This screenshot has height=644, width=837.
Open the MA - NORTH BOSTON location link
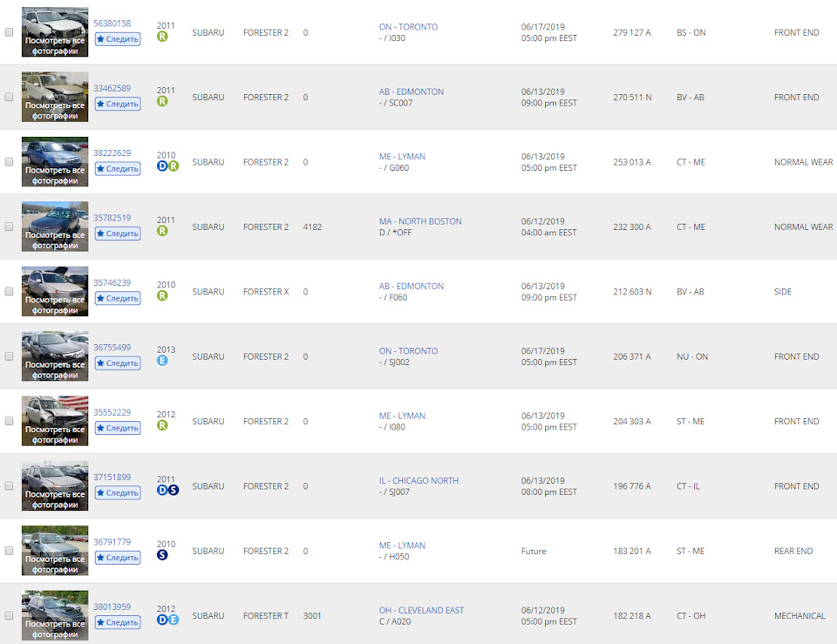click(x=420, y=221)
